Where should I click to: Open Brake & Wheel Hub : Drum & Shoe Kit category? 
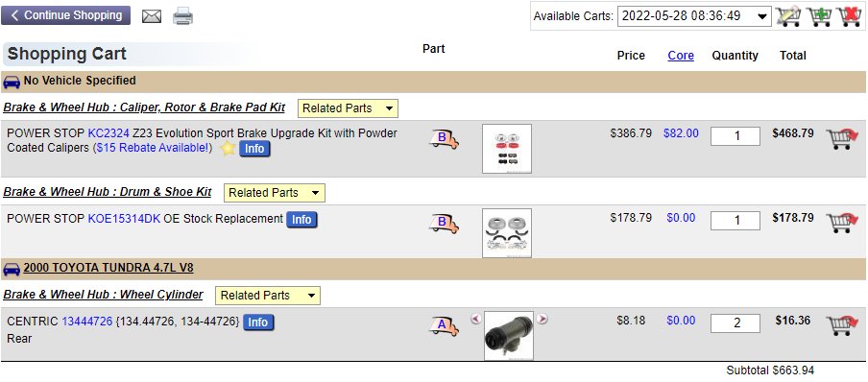coord(108,192)
